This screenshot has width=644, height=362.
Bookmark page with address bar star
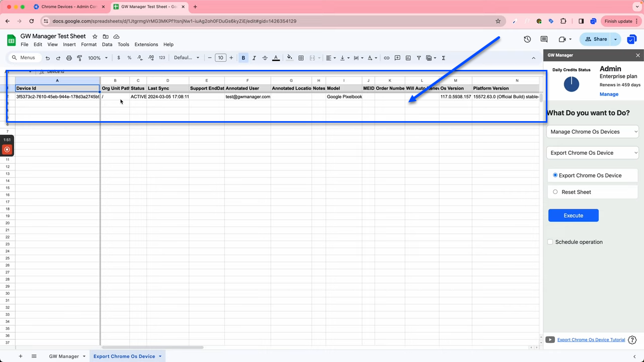(498, 21)
